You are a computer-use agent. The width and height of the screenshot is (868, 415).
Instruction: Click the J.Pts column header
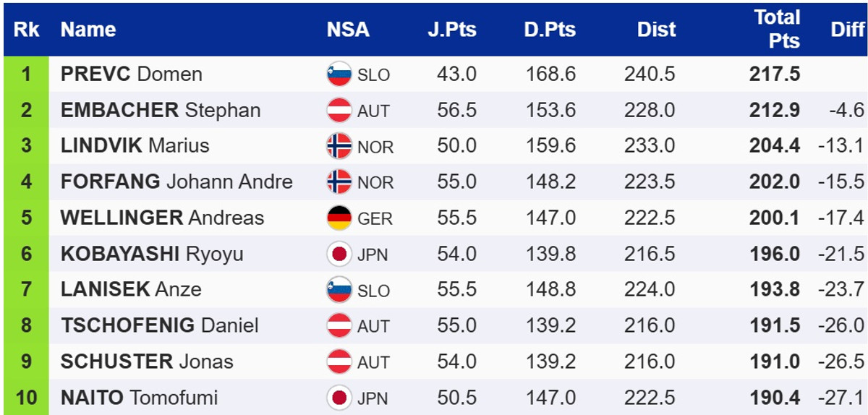(451, 30)
